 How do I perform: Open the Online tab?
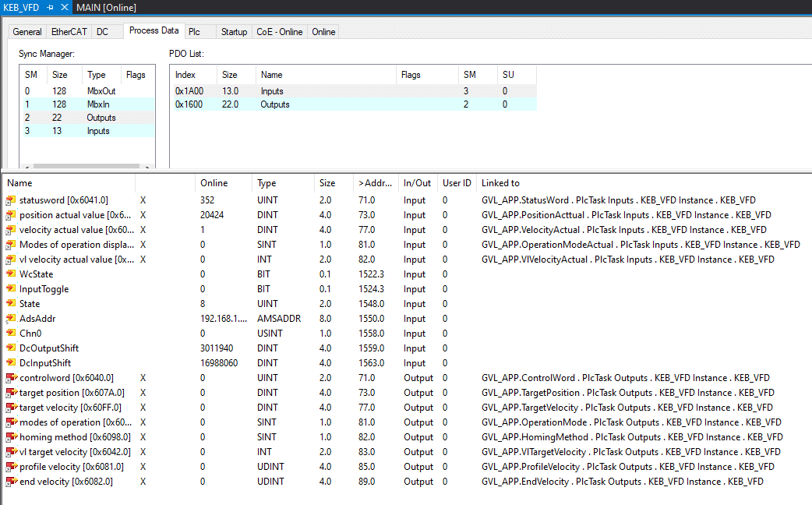[x=323, y=32]
